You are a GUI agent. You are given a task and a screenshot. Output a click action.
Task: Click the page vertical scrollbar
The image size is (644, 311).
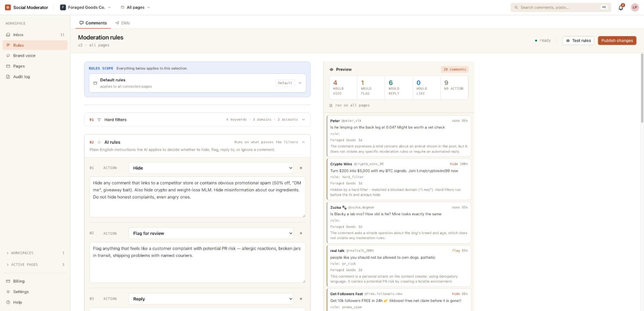coord(642,88)
